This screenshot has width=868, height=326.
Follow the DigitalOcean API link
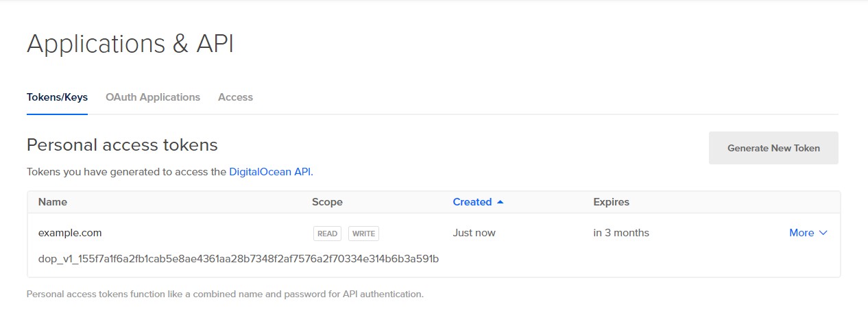click(270, 172)
